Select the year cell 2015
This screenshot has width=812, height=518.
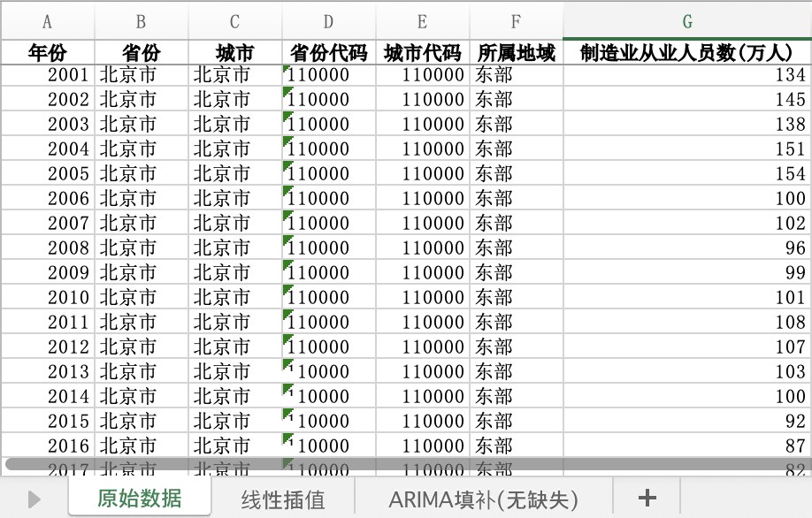[x=48, y=421]
